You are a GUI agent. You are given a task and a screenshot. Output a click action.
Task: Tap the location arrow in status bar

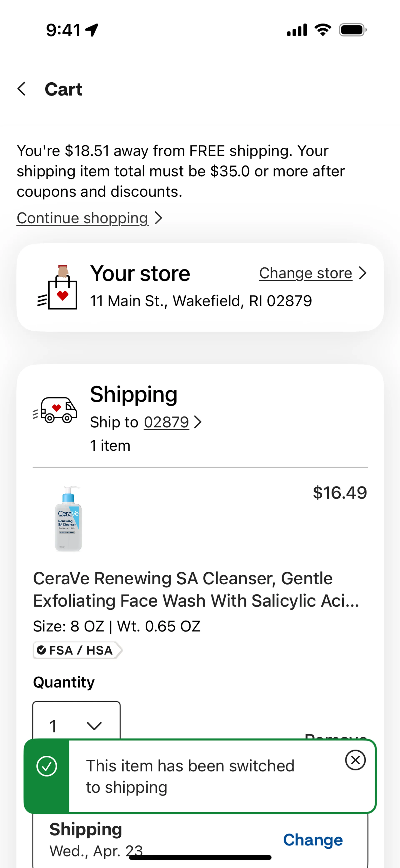(92, 30)
